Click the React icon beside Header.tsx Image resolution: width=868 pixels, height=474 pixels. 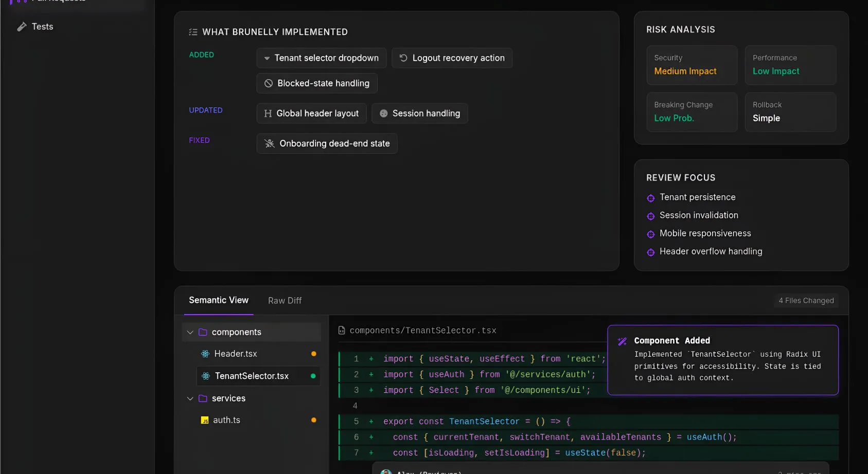pyautogui.click(x=205, y=354)
